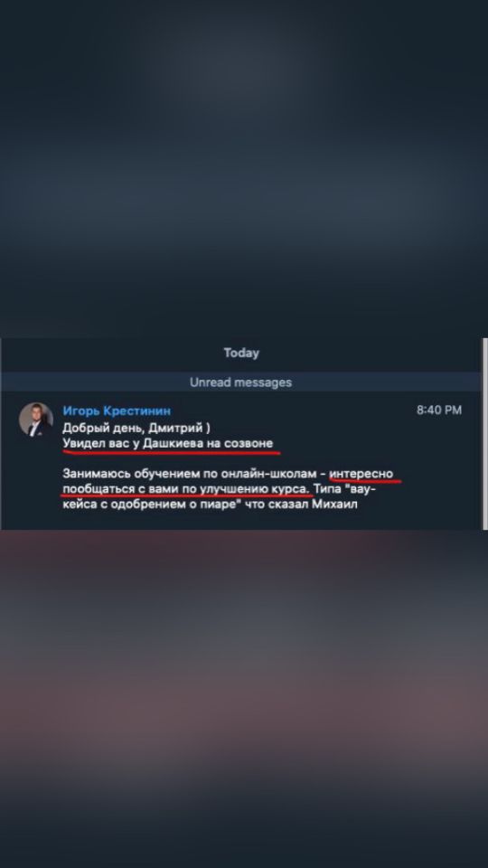This screenshot has height=868, width=488.
Task: Click the Unread messages divider bar
Action: 240,382
